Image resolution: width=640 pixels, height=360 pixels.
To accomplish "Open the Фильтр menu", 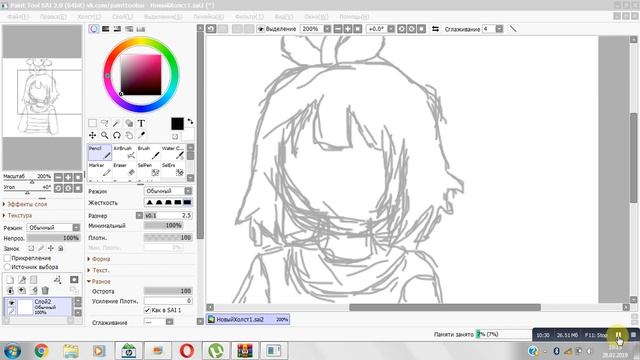I will pyautogui.click(x=249, y=17).
